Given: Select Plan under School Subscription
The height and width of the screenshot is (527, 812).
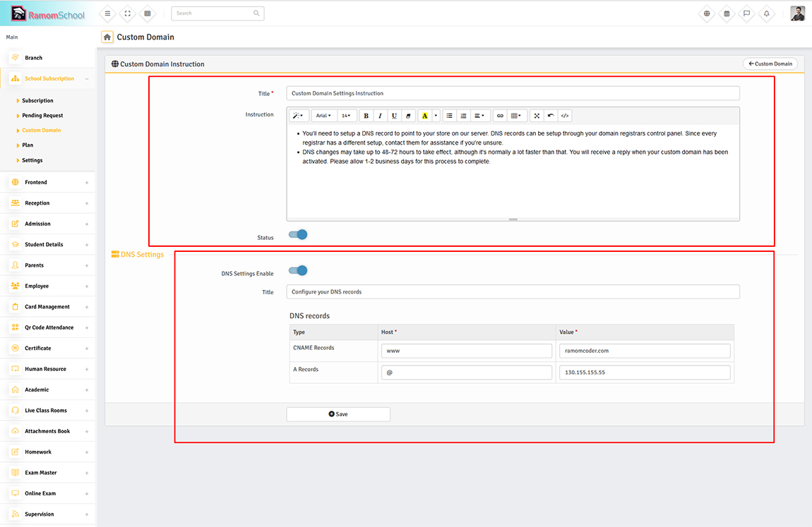Looking at the screenshot, I should point(28,145).
